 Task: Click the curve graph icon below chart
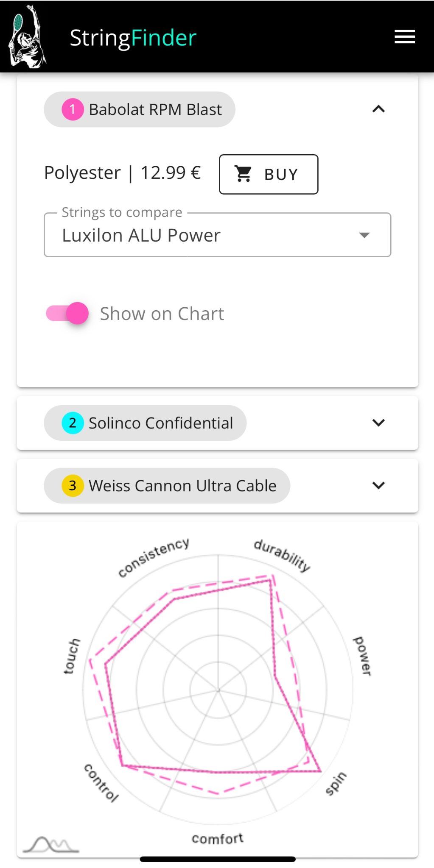(x=51, y=845)
